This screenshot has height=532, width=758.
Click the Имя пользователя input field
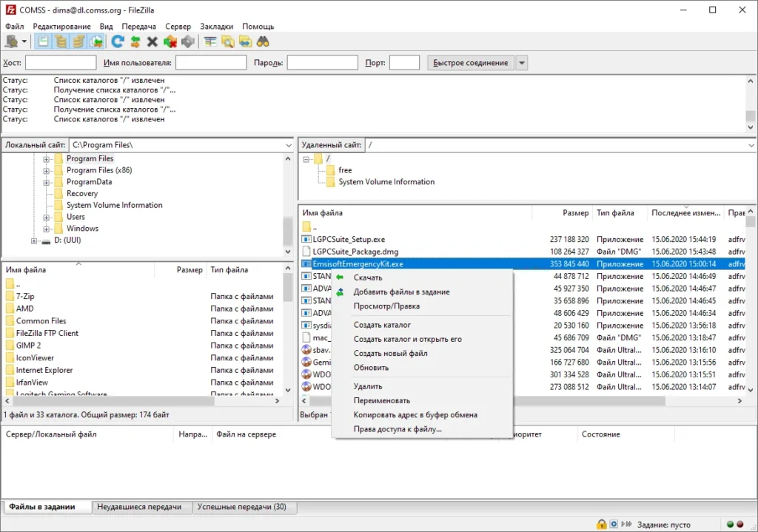click(x=211, y=62)
